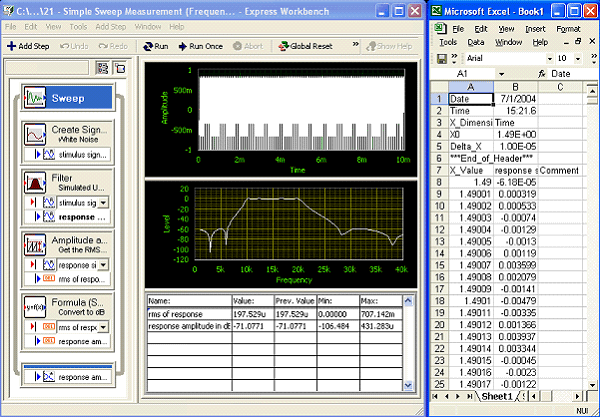Click the Add Step toolbar button

coord(31,46)
